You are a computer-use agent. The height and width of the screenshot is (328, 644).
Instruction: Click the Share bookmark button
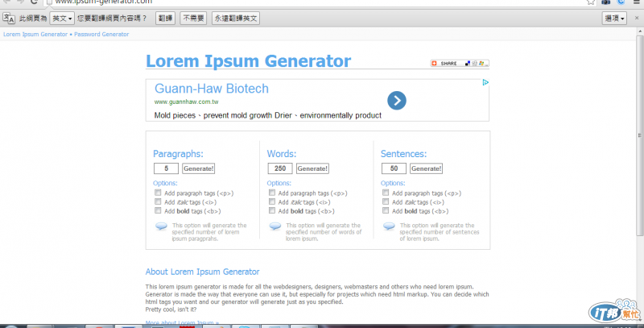(x=460, y=64)
